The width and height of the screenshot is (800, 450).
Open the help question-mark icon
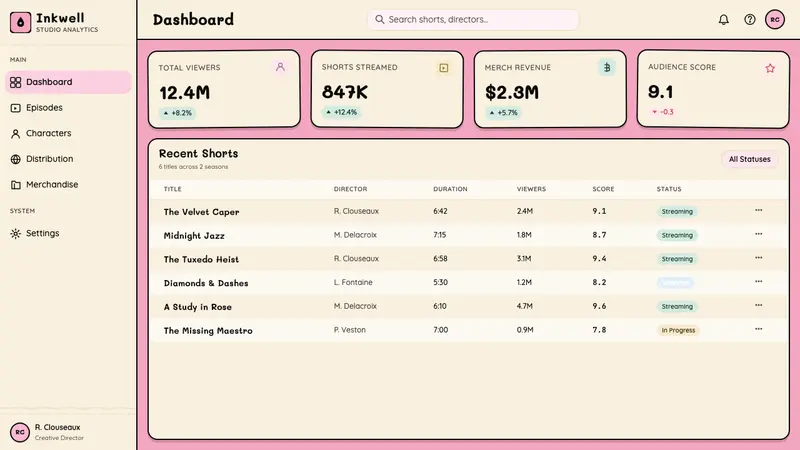point(749,20)
